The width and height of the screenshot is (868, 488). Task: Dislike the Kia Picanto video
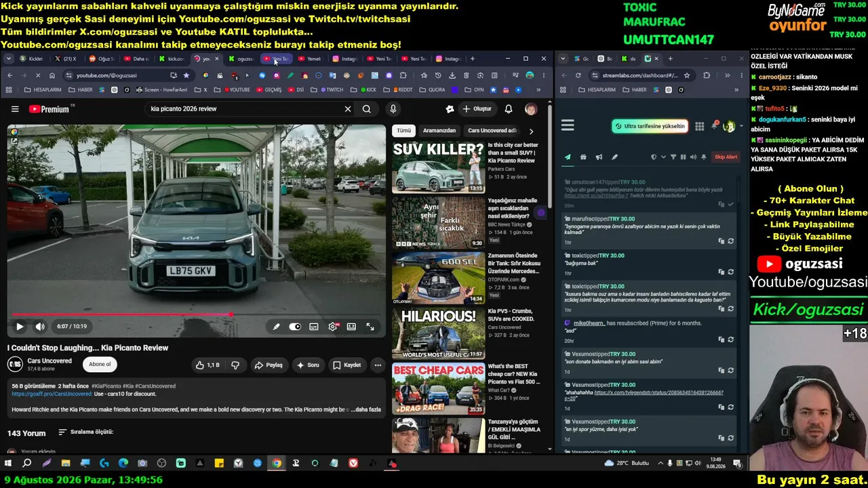(235, 365)
